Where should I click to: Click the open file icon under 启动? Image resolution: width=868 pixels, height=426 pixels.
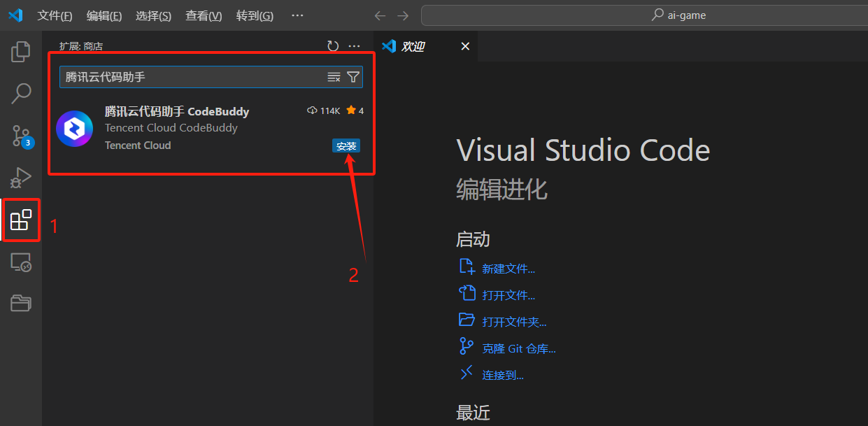pos(467,293)
